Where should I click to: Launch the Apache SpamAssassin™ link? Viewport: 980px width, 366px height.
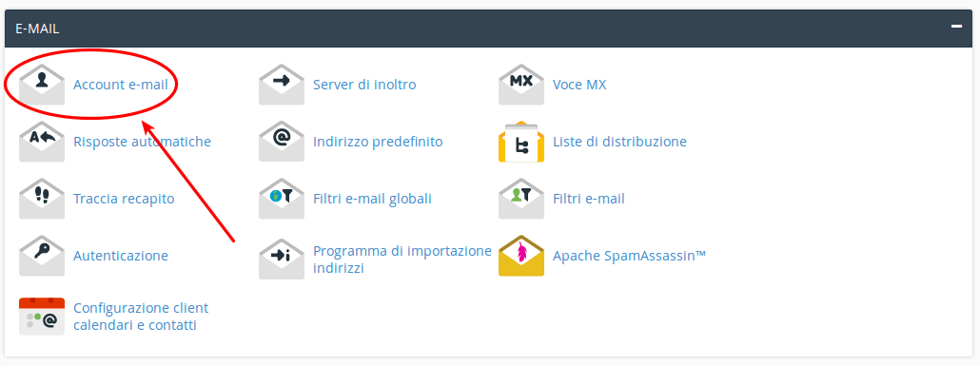coord(629,256)
